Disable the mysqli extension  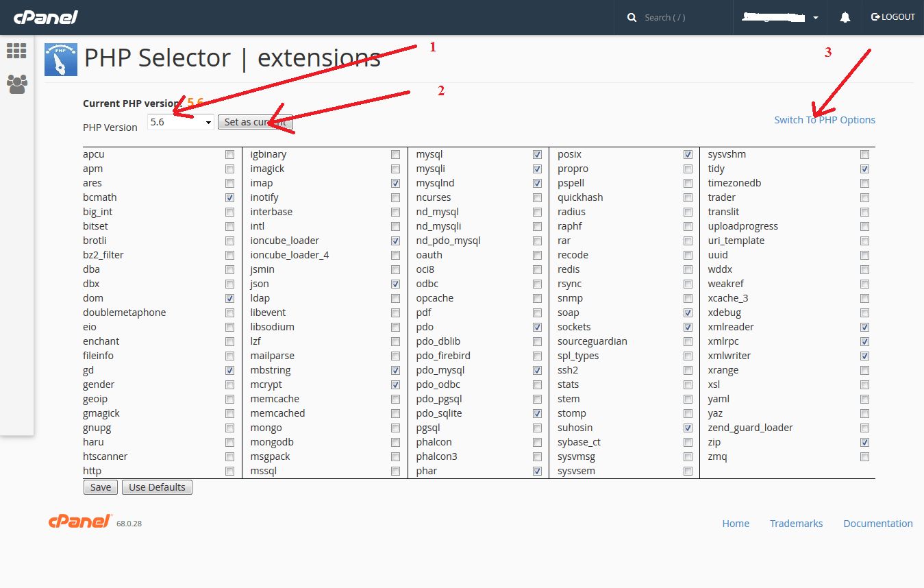pos(537,169)
